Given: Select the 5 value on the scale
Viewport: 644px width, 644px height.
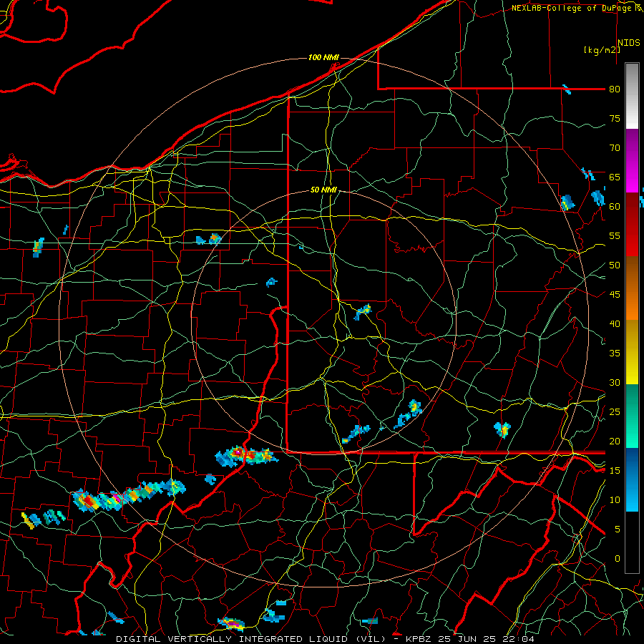Looking at the screenshot, I should pyautogui.click(x=617, y=529).
